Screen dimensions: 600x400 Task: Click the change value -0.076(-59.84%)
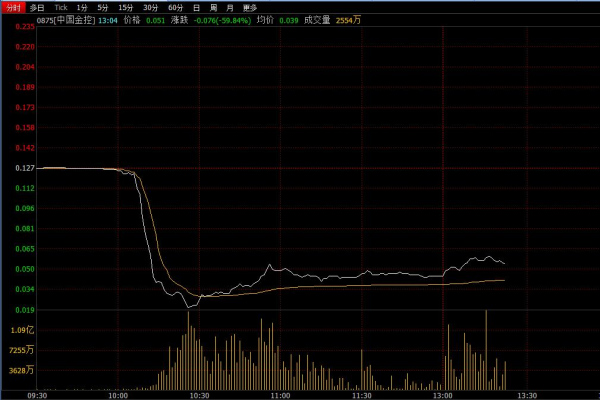click(x=222, y=21)
